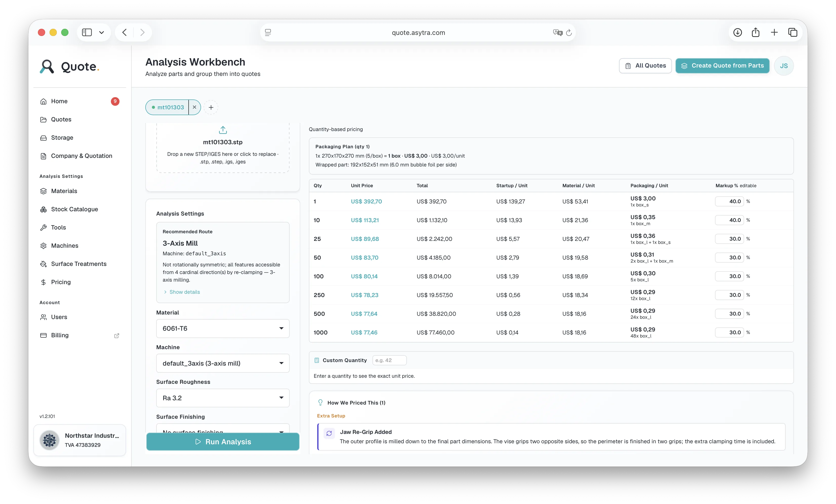Viewport: 836px width, 504px height.
Task: Edit markup field for quantity 250
Action: coord(729,295)
